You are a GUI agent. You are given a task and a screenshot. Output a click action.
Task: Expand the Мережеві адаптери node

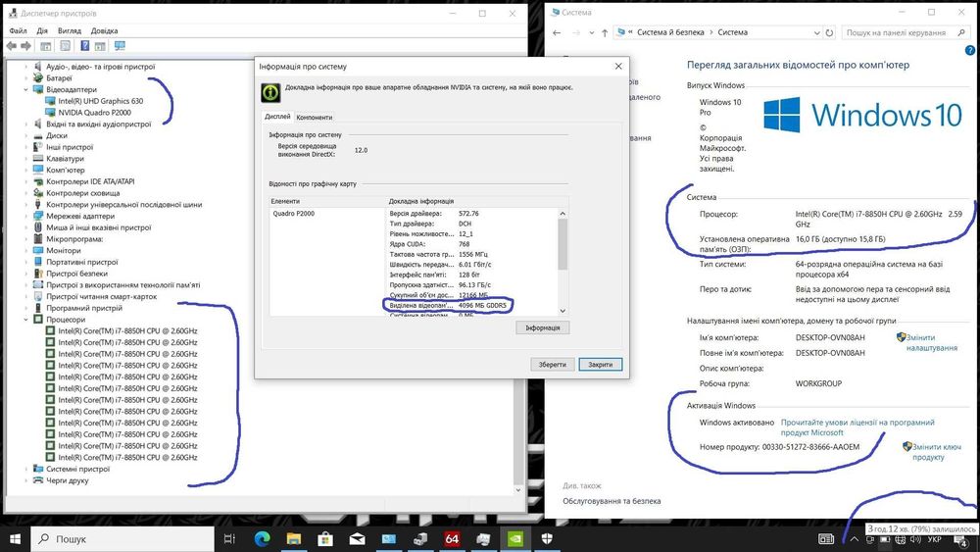(26, 217)
